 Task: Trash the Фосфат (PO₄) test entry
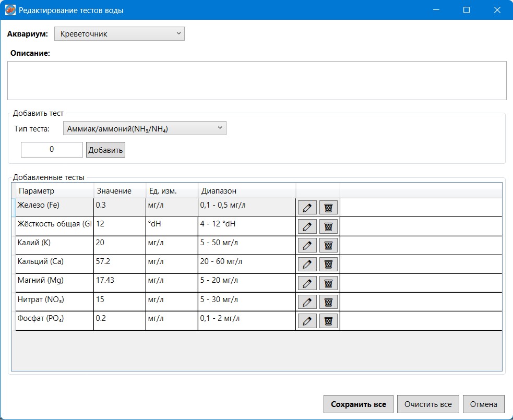click(x=328, y=321)
